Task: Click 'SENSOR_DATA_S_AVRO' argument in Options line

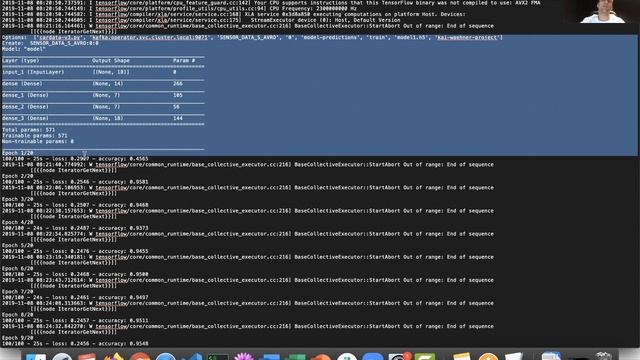Action: [x=247, y=37]
